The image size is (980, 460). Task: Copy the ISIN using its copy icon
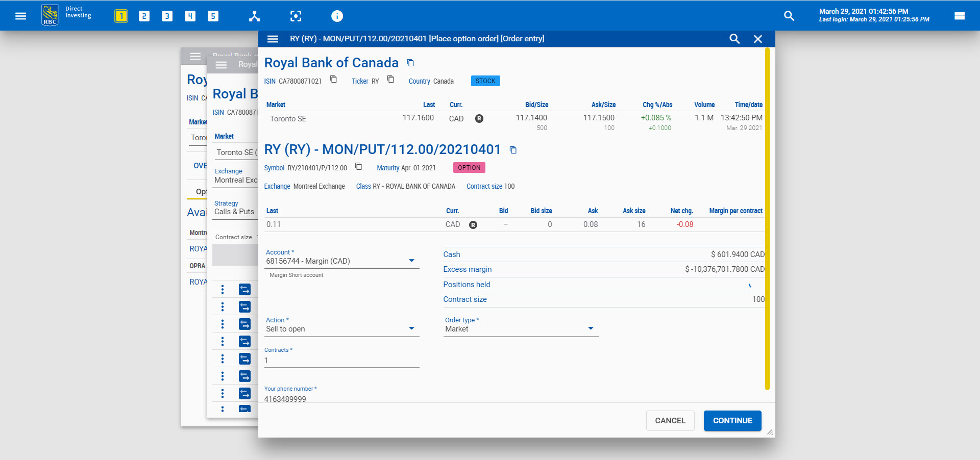point(333,80)
